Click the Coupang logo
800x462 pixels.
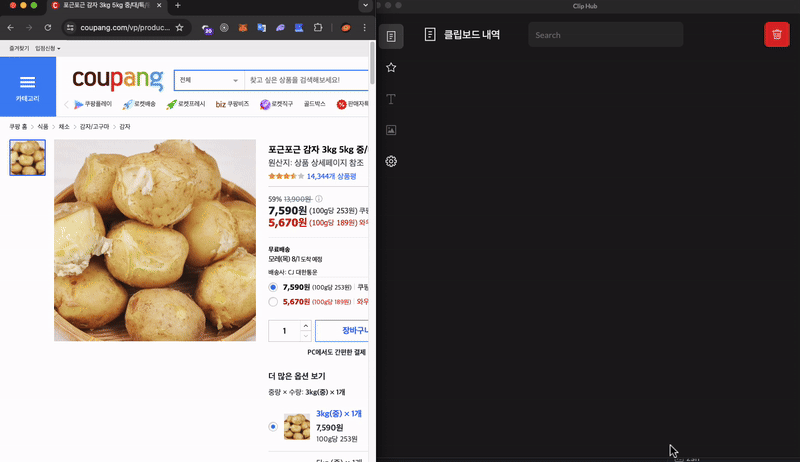[118, 80]
